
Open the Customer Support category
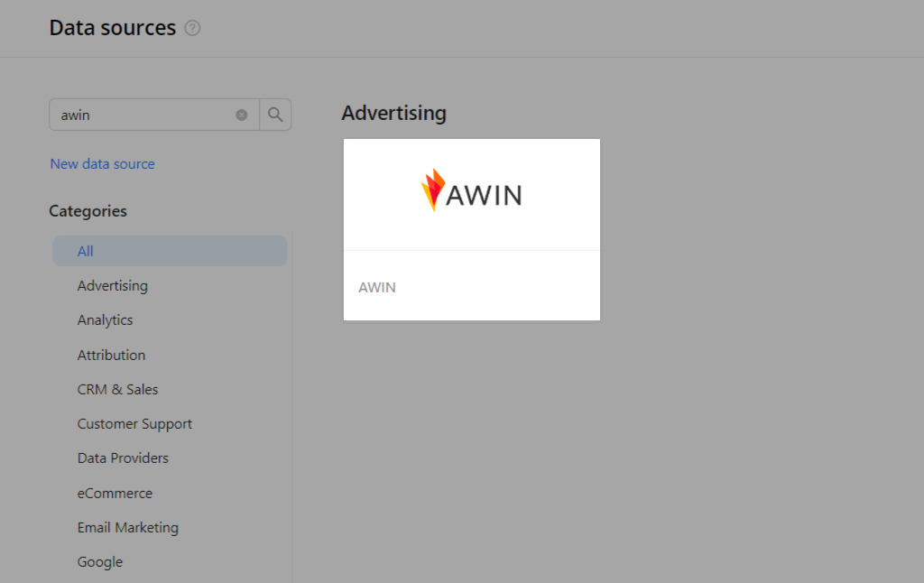[134, 423]
